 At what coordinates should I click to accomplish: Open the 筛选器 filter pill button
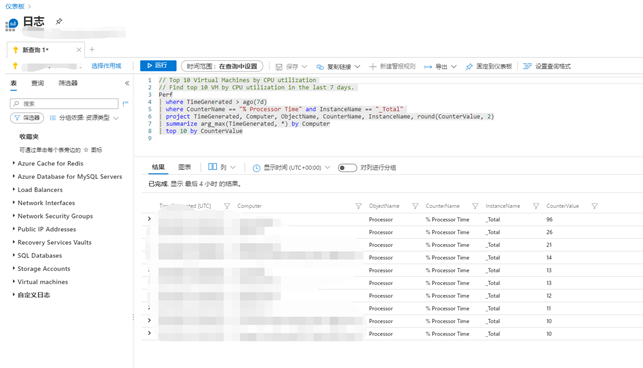27,118
